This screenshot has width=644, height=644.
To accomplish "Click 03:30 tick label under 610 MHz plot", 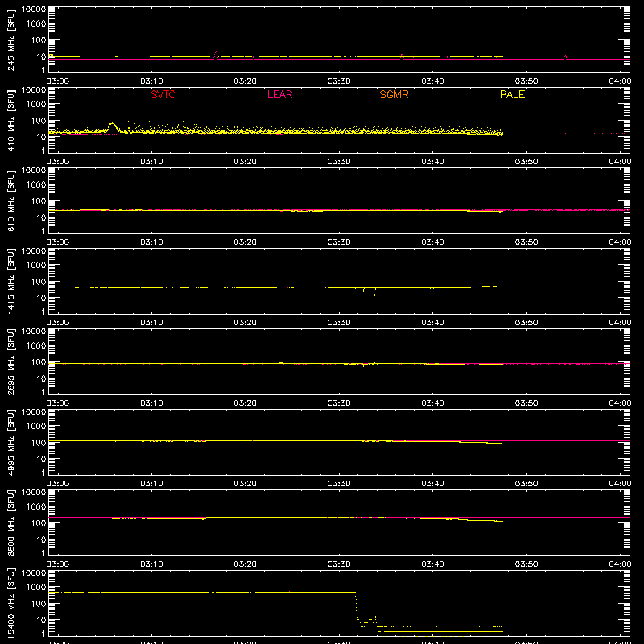I will (339, 242).
